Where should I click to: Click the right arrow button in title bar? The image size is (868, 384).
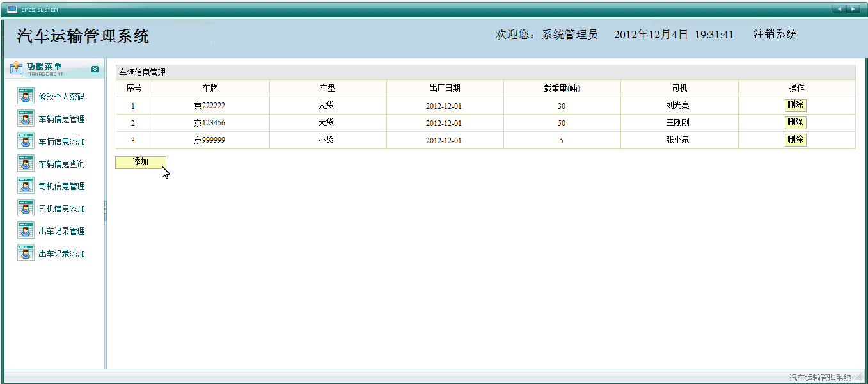pos(853,9)
